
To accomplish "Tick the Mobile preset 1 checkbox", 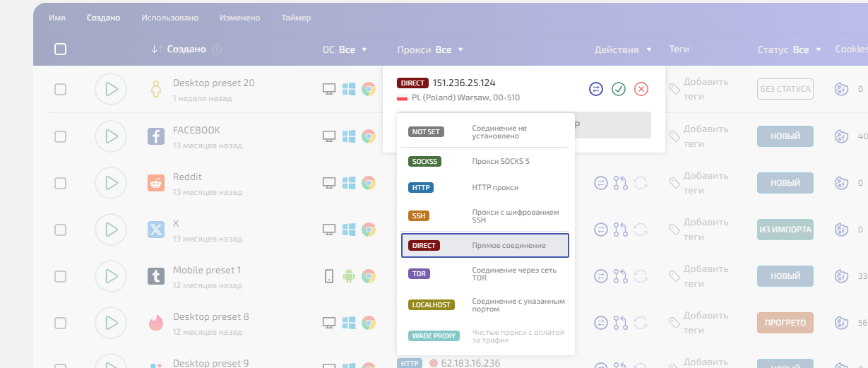I will (x=61, y=276).
